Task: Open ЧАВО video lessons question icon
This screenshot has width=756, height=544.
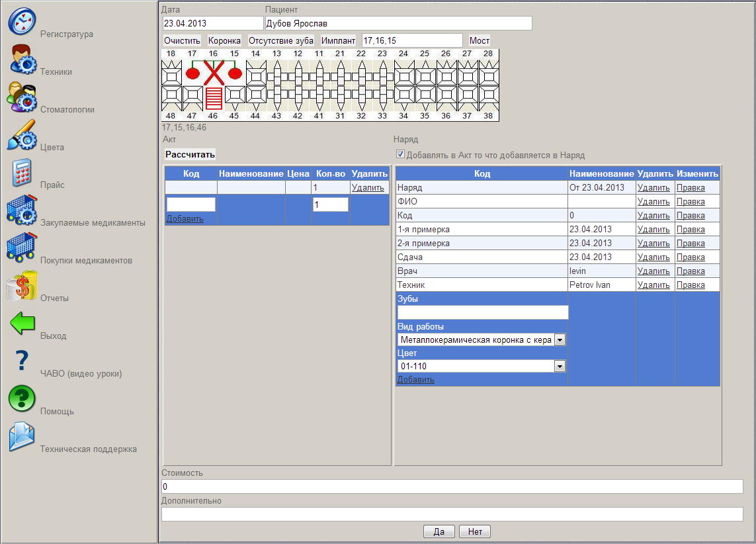Action: (x=22, y=361)
